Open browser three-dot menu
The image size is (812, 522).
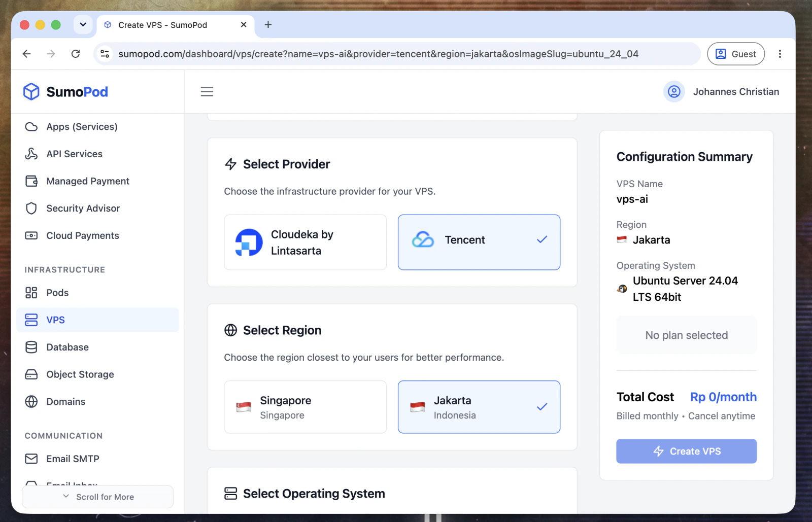(780, 54)
